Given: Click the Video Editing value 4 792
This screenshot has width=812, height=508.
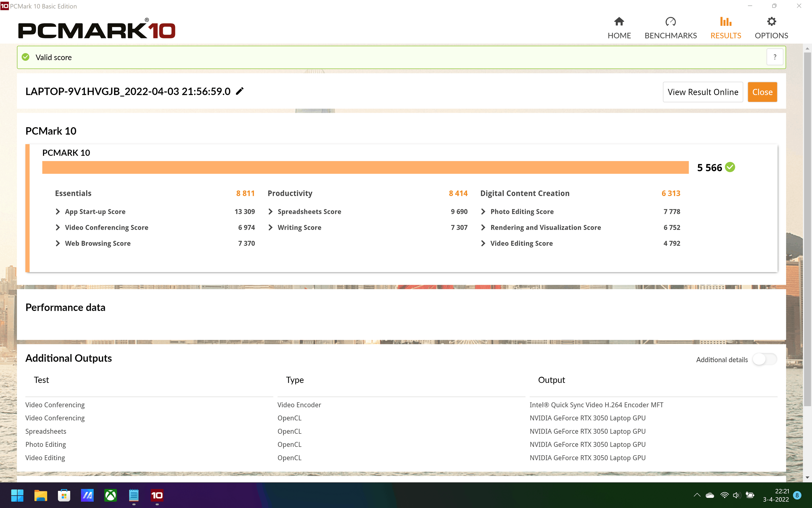Looking at the screenshot, I should pos(672,243).
